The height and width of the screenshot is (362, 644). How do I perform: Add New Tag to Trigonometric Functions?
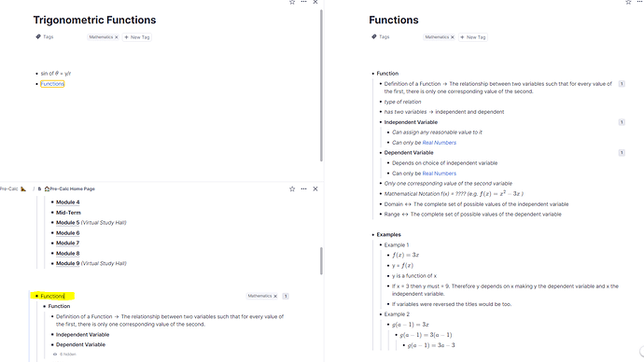(137, 37)
